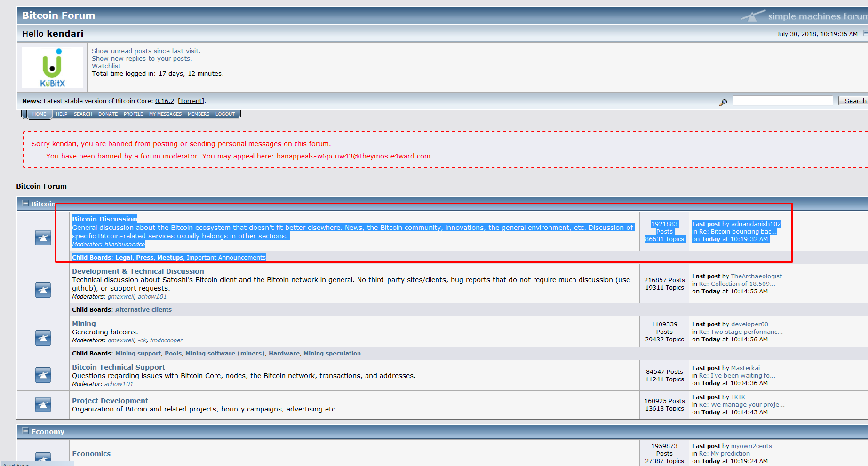868x466 pixels.
Task: Show unread posts since last visit
Action: click(146, 51)
